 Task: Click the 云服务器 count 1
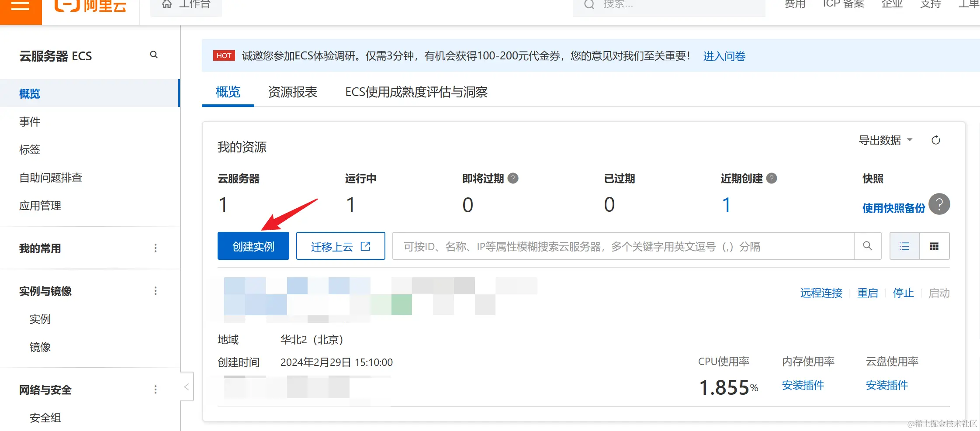223,205
